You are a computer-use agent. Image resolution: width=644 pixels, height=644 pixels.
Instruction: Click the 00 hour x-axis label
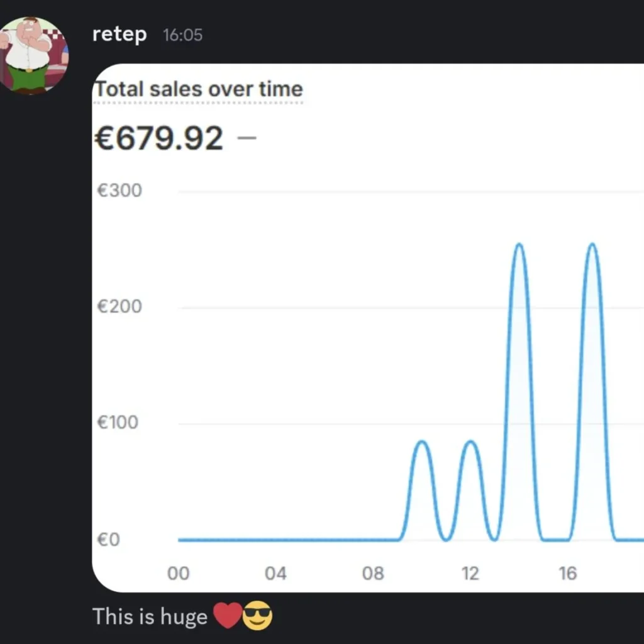(178, 574)
